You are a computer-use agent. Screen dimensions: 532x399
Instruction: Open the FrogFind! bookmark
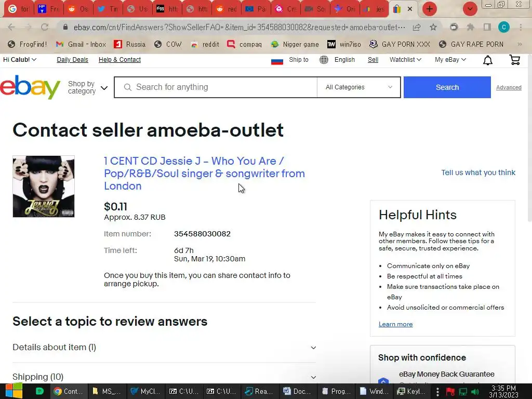[x=28, y=45]
